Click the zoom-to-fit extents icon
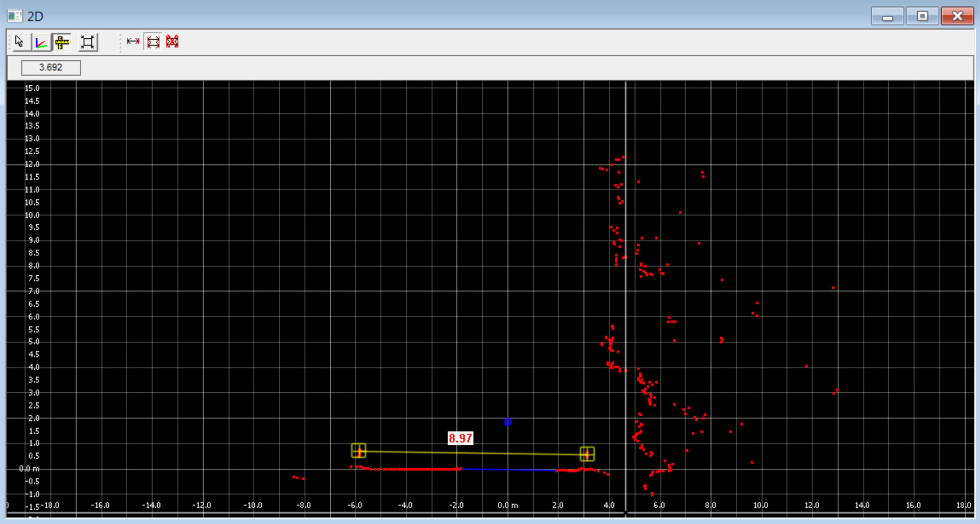 click(x=88, y=42)
